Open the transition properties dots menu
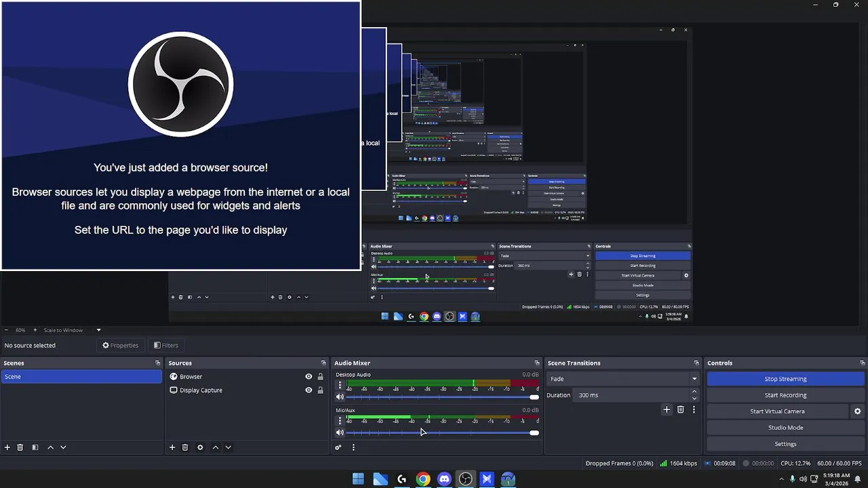 point(694,409)
